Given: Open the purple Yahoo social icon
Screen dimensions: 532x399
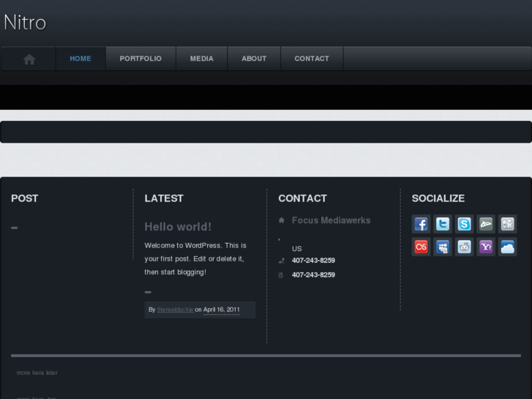Looking at the screenshot, I should 486,247.
